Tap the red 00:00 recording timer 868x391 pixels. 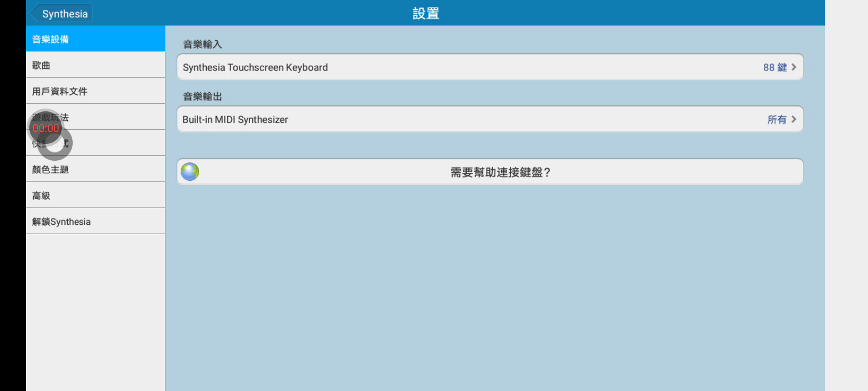tap(46, 128)
